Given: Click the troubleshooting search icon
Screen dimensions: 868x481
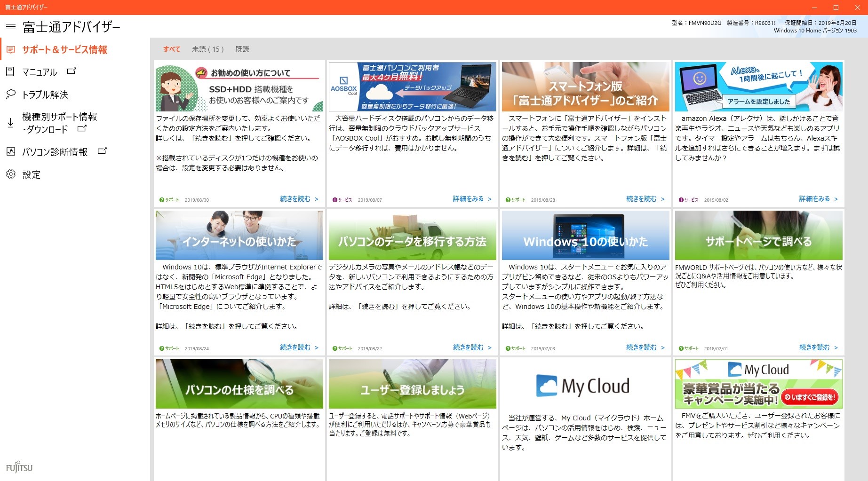Looking at the screenshot, I should [10, 94].
